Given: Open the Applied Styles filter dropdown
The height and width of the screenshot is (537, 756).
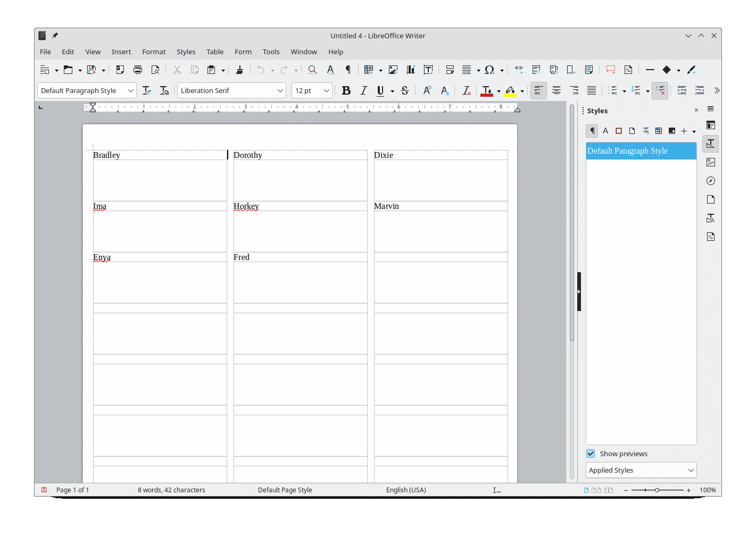Looking at the screenshot, I should [x=641, y=470].
